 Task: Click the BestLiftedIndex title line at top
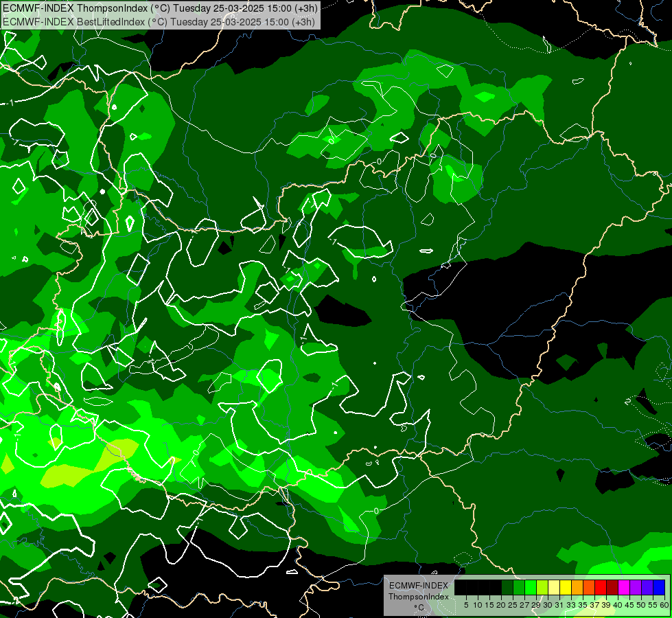159,21
